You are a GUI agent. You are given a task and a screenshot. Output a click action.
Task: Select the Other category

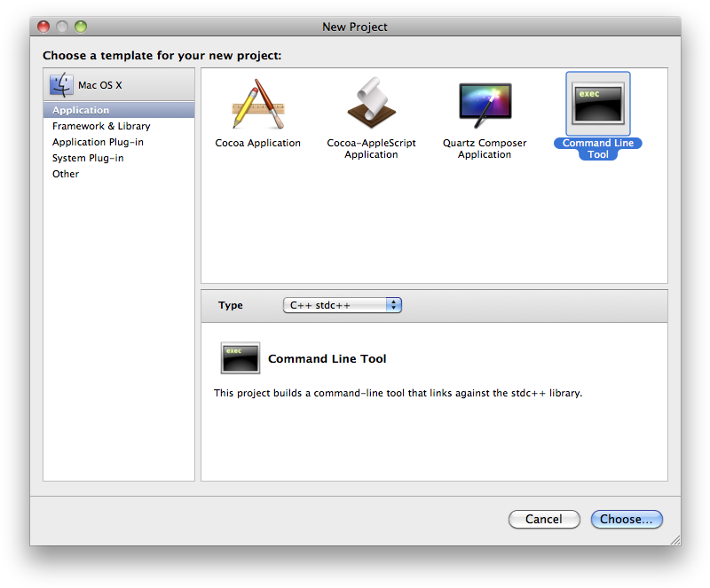coord(119,174)
